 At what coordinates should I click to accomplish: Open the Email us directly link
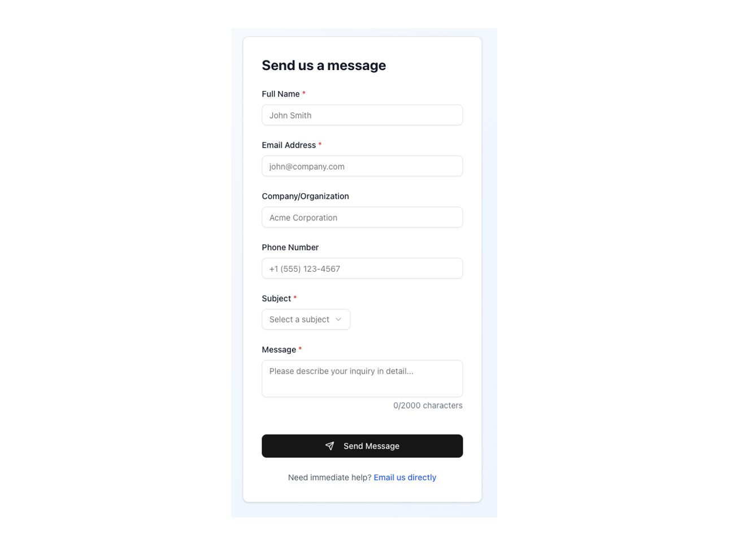(x=405, y=477)
